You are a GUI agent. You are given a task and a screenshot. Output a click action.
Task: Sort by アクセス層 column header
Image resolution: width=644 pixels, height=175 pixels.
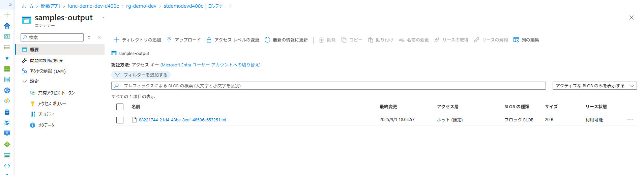[447, 107]
